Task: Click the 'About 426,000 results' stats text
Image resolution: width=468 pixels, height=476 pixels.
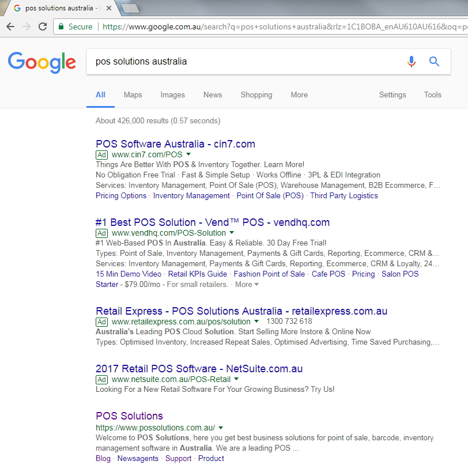Action: point(158,121)
